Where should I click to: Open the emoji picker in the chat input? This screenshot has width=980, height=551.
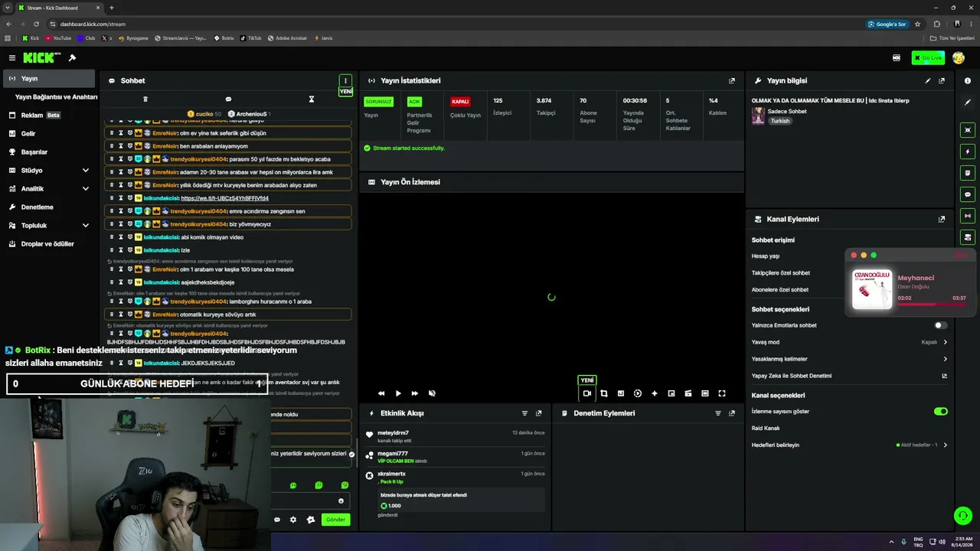(x=341, y=501)
